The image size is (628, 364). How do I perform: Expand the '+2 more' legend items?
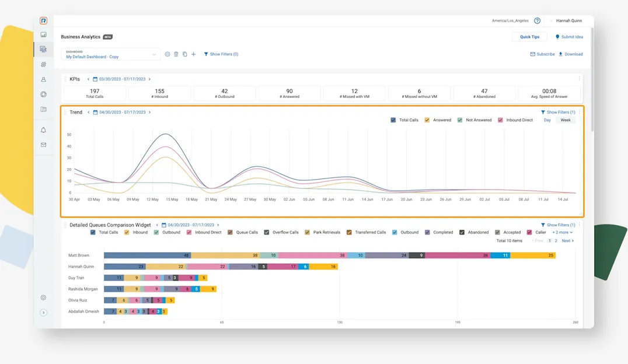pos(563,232)
